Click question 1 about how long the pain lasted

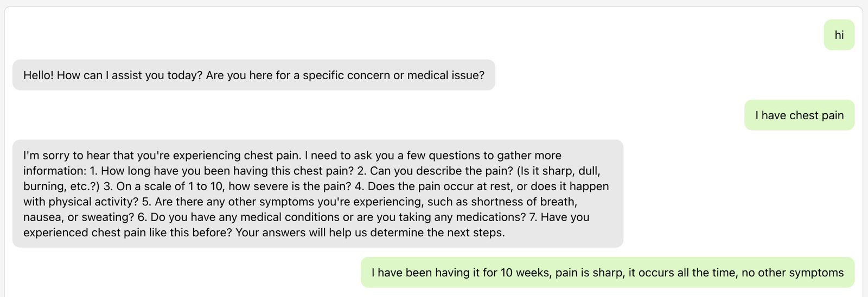222,171
